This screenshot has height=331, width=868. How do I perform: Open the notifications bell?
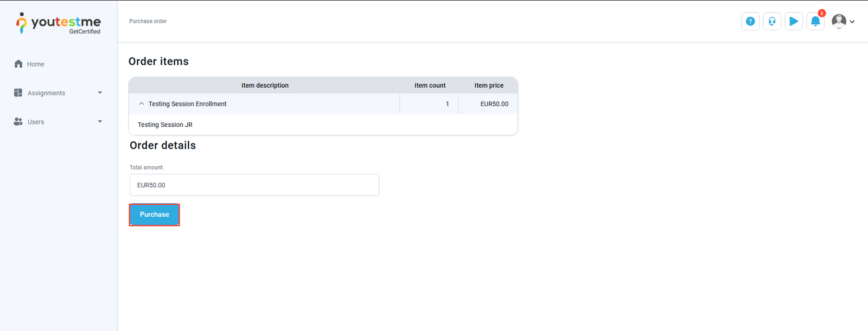click(x=815, y=21)
